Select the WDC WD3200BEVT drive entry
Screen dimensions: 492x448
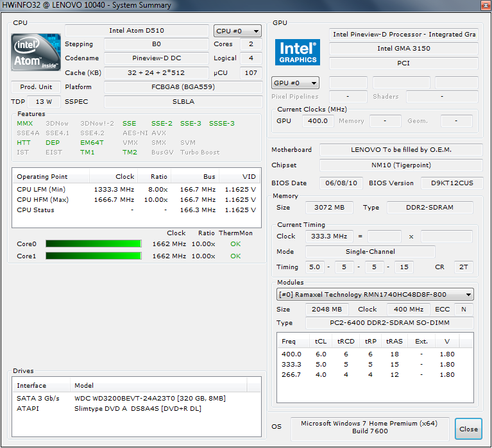click(x=149, y=398)
